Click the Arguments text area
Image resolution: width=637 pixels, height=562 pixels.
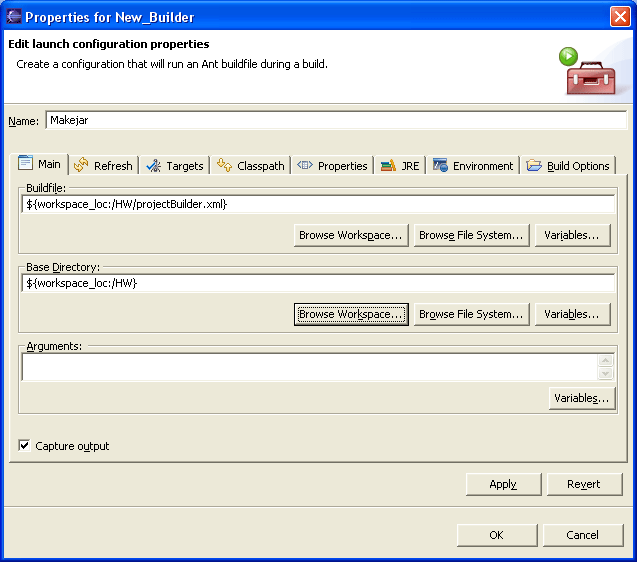(x=310, y=367)
